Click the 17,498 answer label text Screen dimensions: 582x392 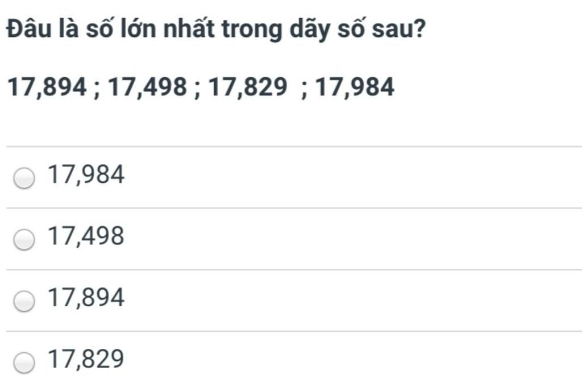click(x=86, y=236)
